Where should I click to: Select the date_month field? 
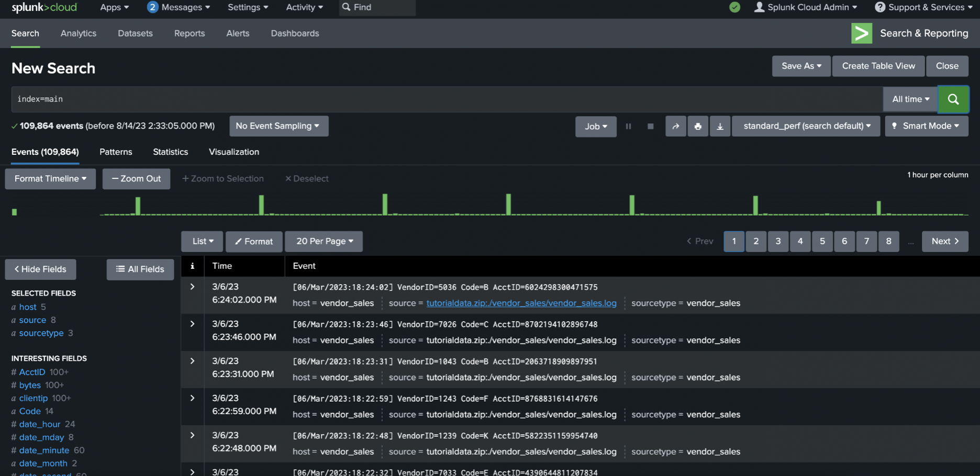click(x=43, y=463)
